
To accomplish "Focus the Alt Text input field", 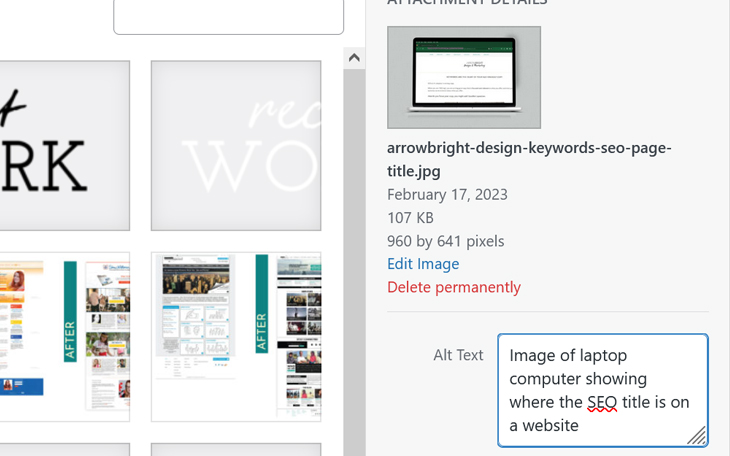I will (602, 390).
